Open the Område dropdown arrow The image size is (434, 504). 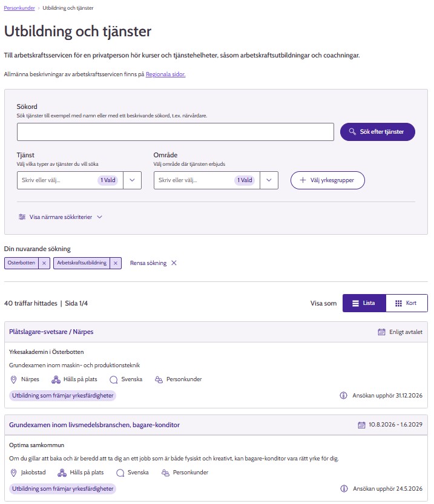click(269, 180)
